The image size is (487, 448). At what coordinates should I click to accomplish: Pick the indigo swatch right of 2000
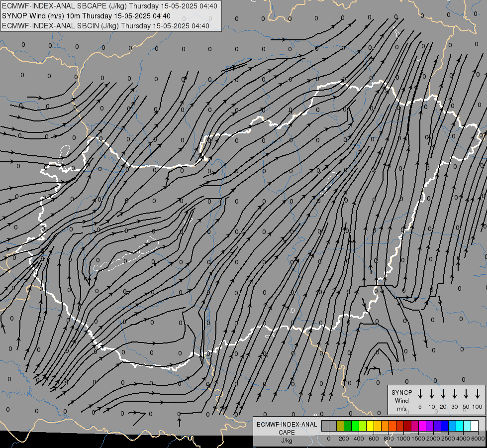(437, 426)
